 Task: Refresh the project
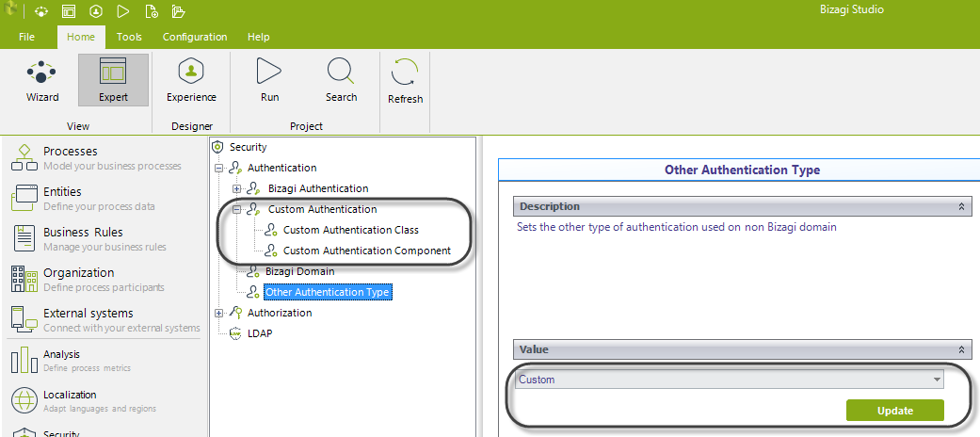click(405, 82)
